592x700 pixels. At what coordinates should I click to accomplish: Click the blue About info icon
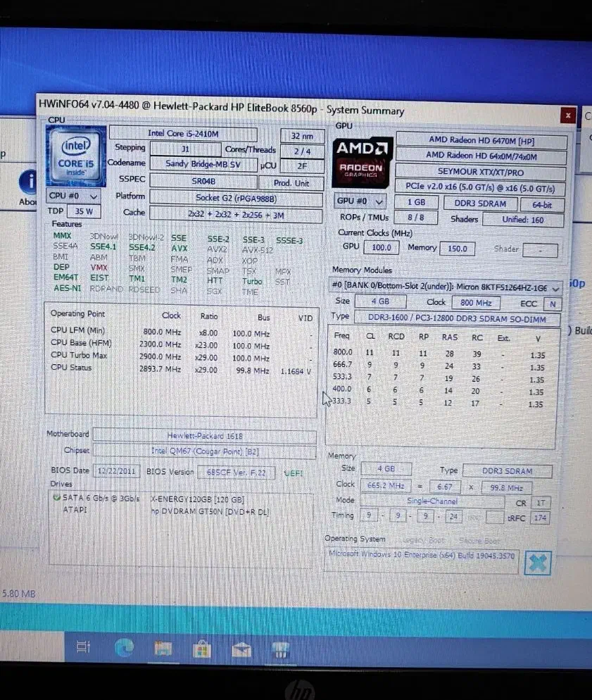[28, 182]
